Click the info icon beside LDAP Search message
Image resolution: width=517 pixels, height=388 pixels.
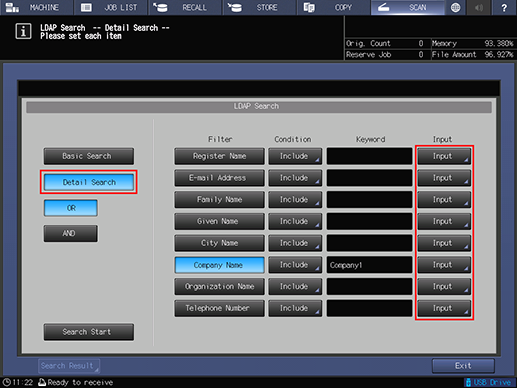click(23, 32)
